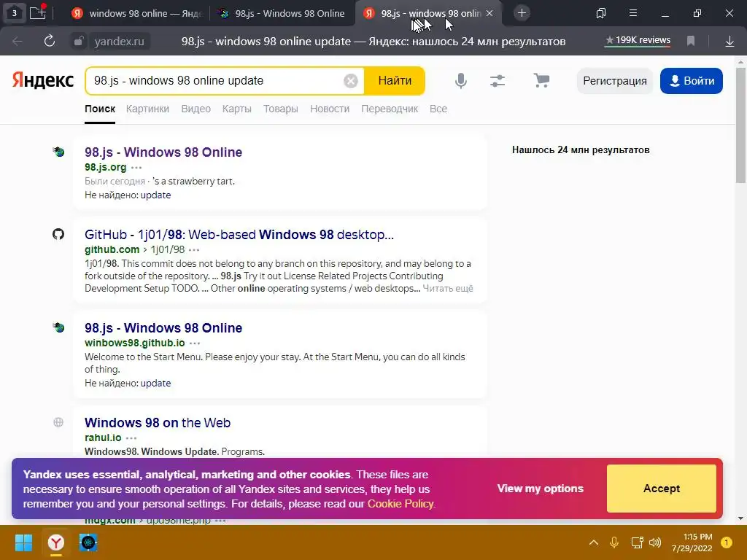Switch to 'windows 98 online — Яндекс' tab

point(137,13)
